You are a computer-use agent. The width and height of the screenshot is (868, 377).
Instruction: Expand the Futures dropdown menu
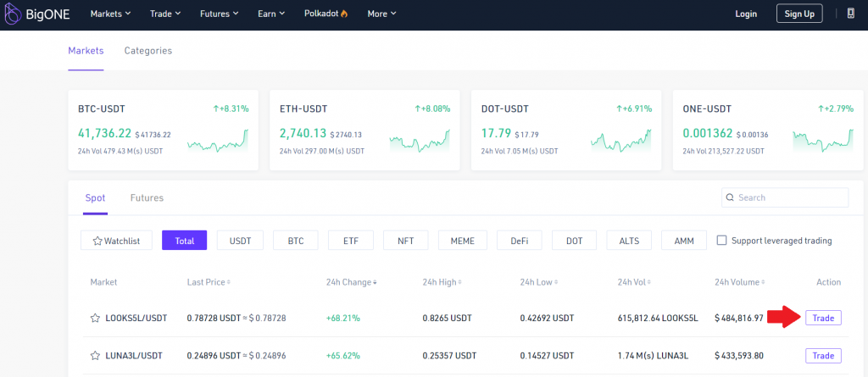[220, 14]
